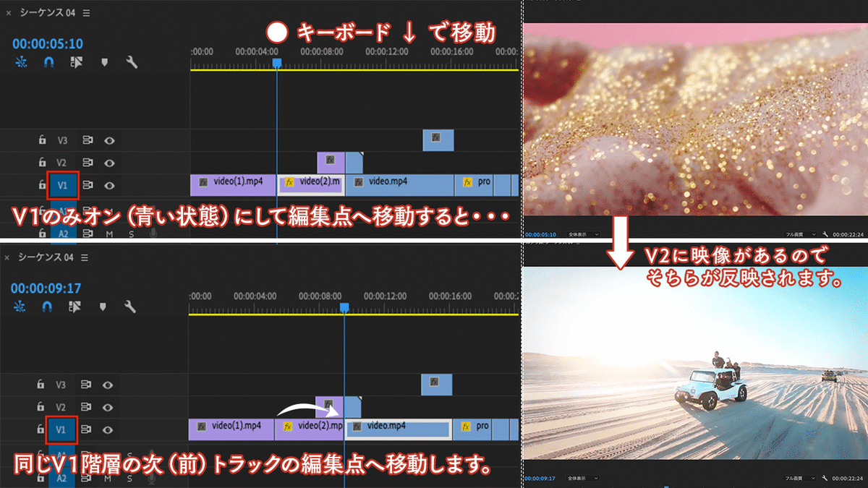Lock track V2 in lower timeline
The width and height of the screenshot is (868, 488).
coord(42,407)
